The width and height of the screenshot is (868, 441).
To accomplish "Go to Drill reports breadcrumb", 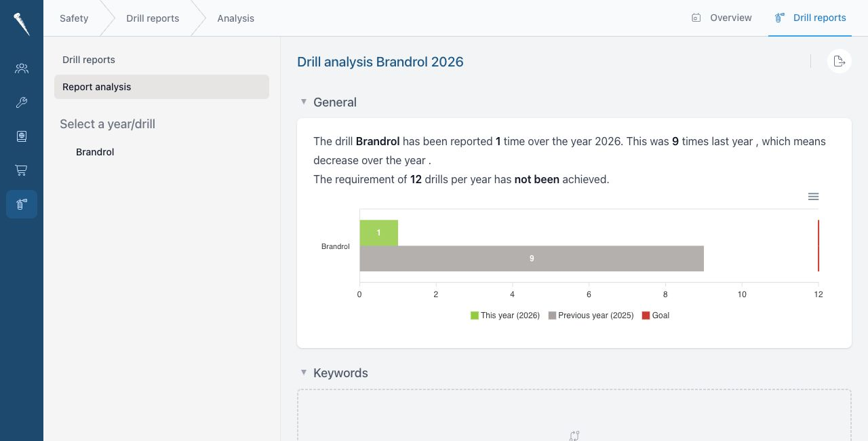I will (x=153, y=18).
